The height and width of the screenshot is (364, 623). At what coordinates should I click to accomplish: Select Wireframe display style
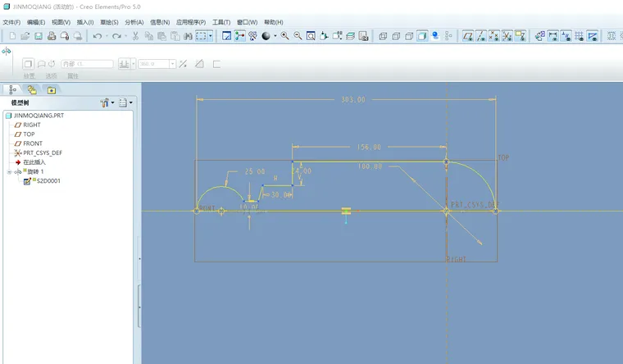383,36
